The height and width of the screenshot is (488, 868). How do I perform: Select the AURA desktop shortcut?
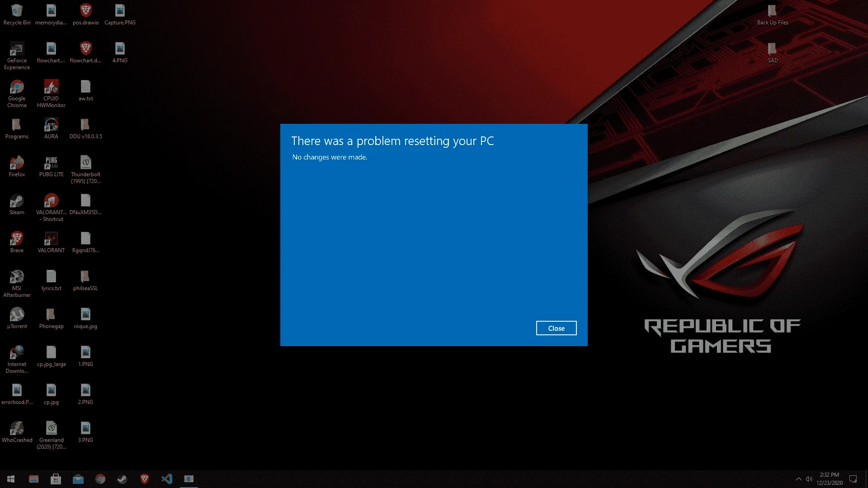[x=51, y=129]
